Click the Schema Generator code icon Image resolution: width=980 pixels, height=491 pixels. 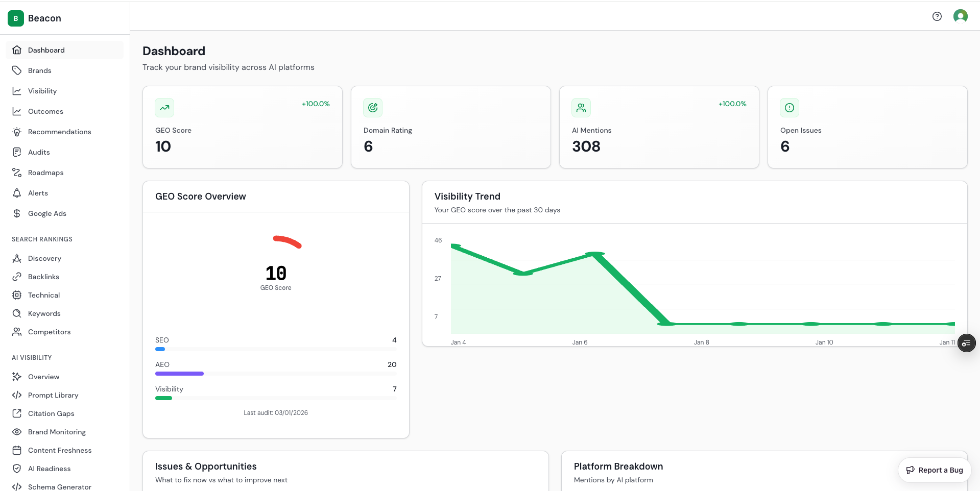[17, 487]
